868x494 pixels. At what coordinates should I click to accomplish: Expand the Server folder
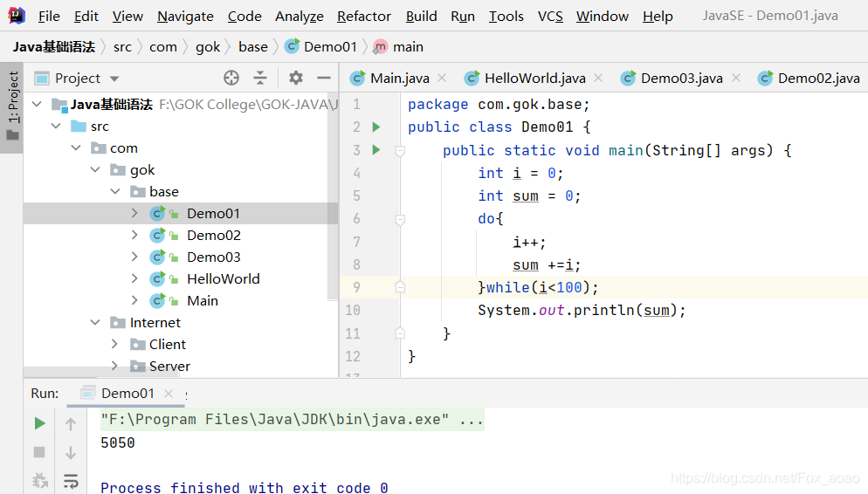pos(114,366)
